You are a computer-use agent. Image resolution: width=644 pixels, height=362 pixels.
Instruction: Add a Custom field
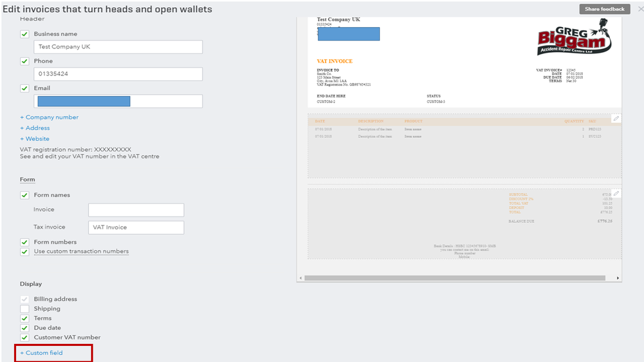[41, 352]
